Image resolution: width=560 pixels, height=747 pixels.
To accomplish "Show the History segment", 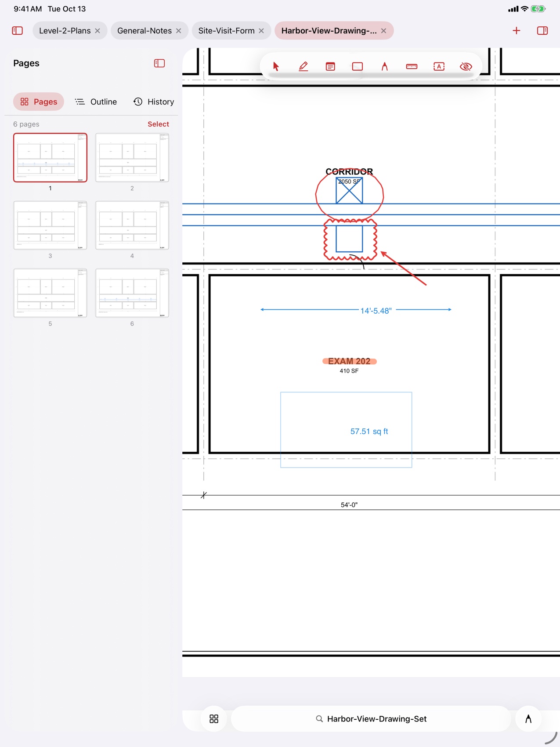I will (154, 102).
